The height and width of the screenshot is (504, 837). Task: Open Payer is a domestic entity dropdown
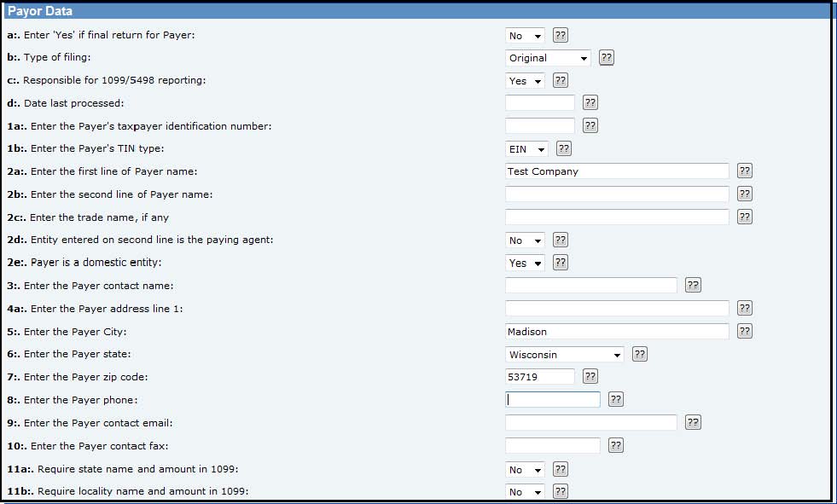526,263
